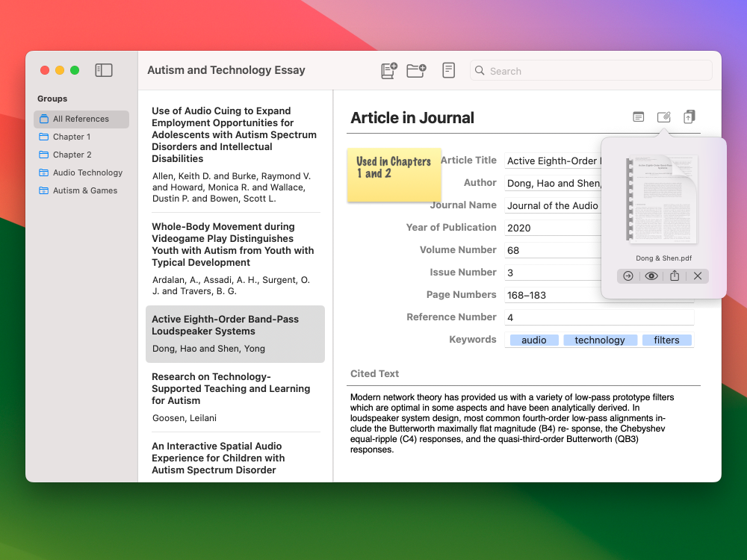Viewport: 747px width, 560px height.
Task: Toggle the sidebar visibility button
Action: tap(104, 70)
